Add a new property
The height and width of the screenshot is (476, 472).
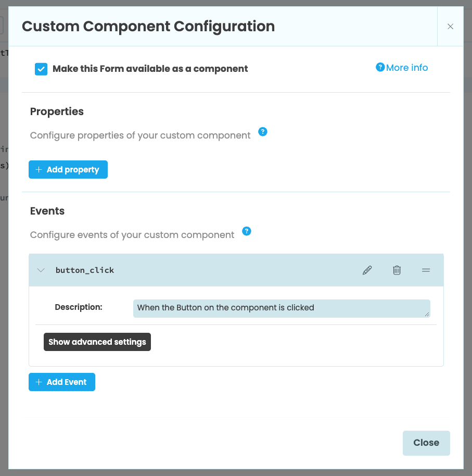[68, 169]
